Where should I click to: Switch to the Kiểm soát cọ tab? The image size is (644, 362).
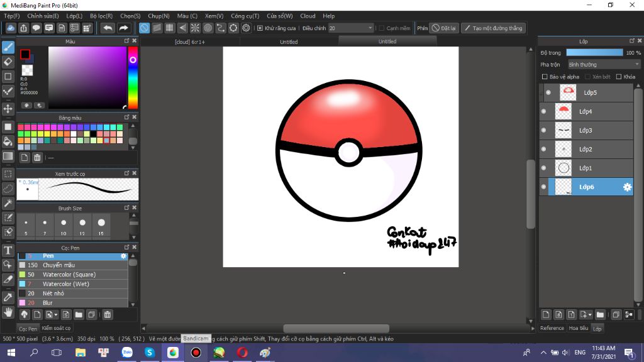pos(56,328)
